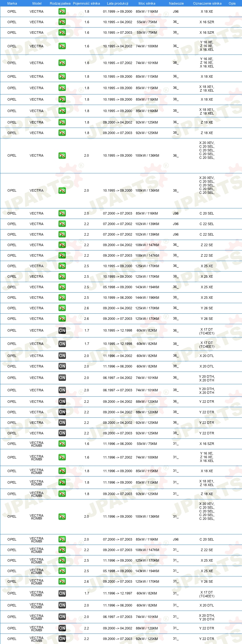This screenshot has height=644, width=242.
Task: Click petrol icon in Z 22 SE 38_ row
Action: (x=62, y=255)
